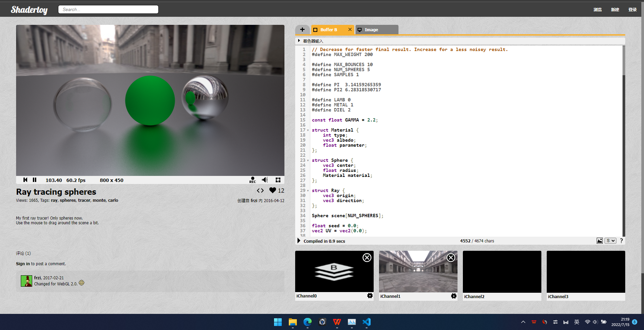Screen dimensions: 644x330
Task: Add a new buffer tab with plus button
Action: pyautogui.click(x=302, y=30)
